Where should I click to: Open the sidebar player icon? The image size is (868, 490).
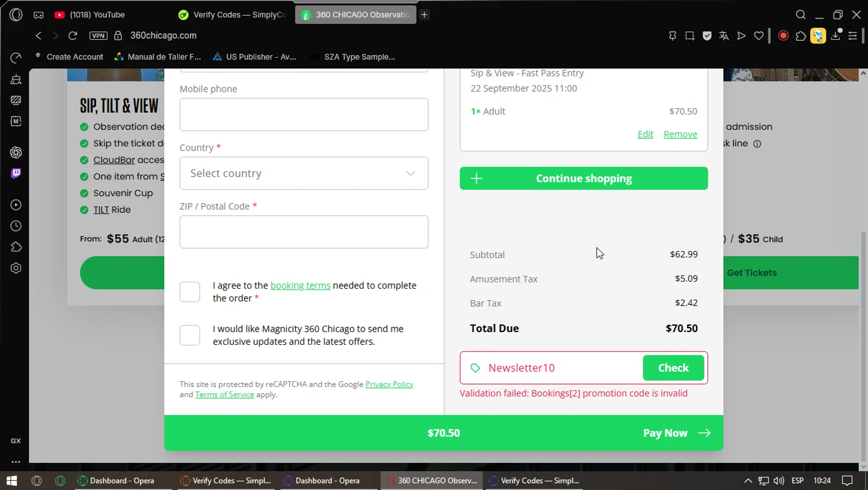(x=16, y=205)
